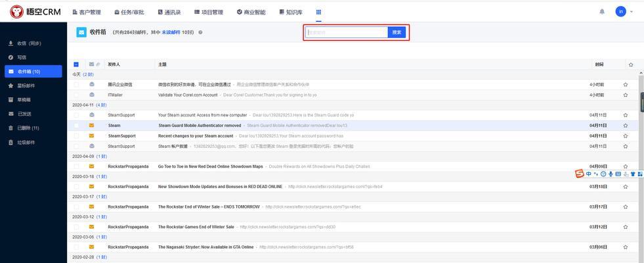Click the Sogou input method S icon
Viewport: 644px width, 263px height.
pyautogui.click(x=579, y=174)
